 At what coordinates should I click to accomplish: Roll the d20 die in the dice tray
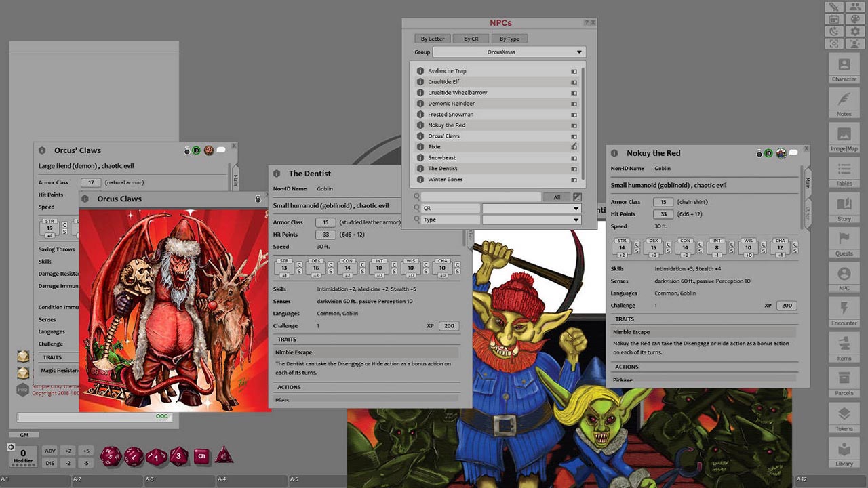[x=110, y=455]
